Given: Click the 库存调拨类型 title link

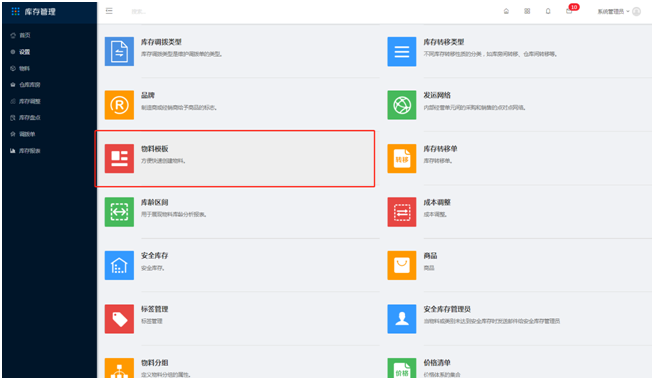Looking at the screenshot, I should click(161, 42).
